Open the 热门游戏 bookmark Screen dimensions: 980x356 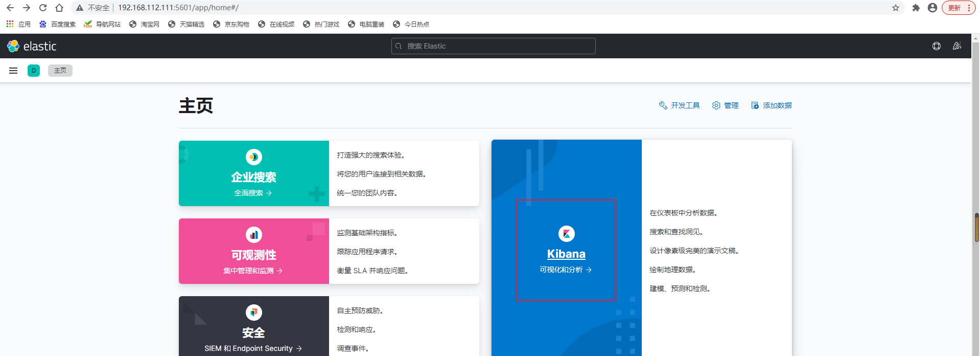pyautogui.click(x=321, y=24)
